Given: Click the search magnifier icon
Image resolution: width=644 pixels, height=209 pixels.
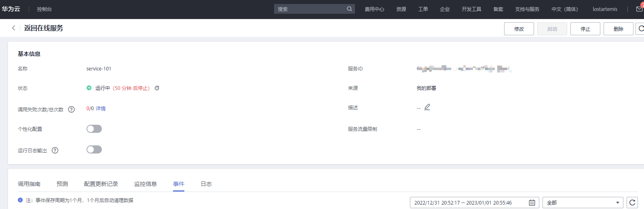Looking at the screenshot, I should [x=349, y=9].
